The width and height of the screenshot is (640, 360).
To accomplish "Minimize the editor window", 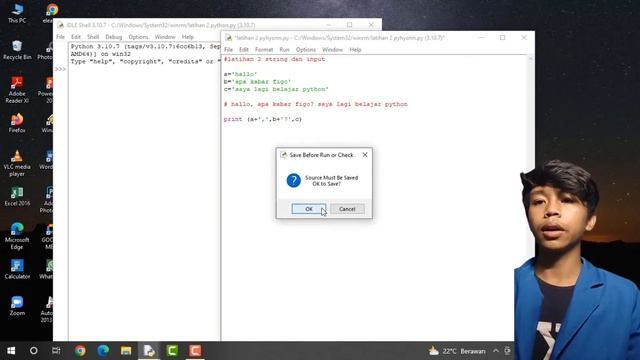I will tap(482, 38).
